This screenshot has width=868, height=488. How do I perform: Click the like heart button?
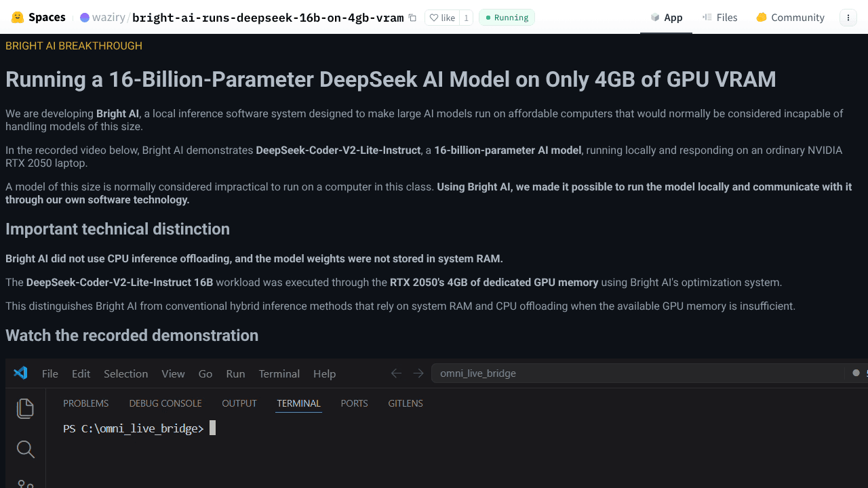coord(442,18)
